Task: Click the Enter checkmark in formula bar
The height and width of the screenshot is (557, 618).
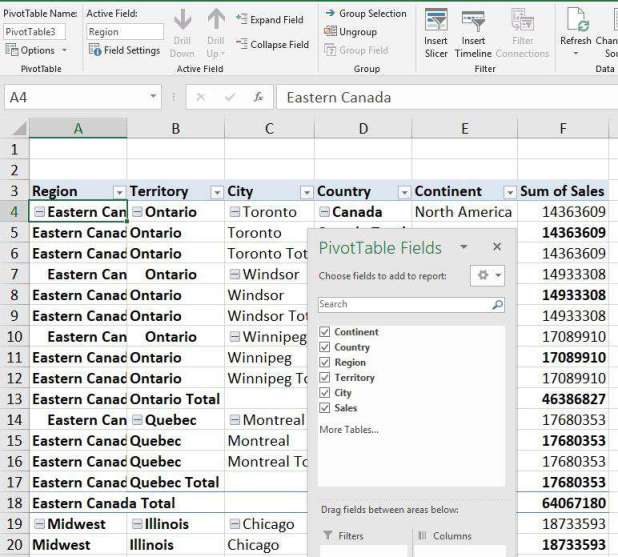Action: [230, 97]
